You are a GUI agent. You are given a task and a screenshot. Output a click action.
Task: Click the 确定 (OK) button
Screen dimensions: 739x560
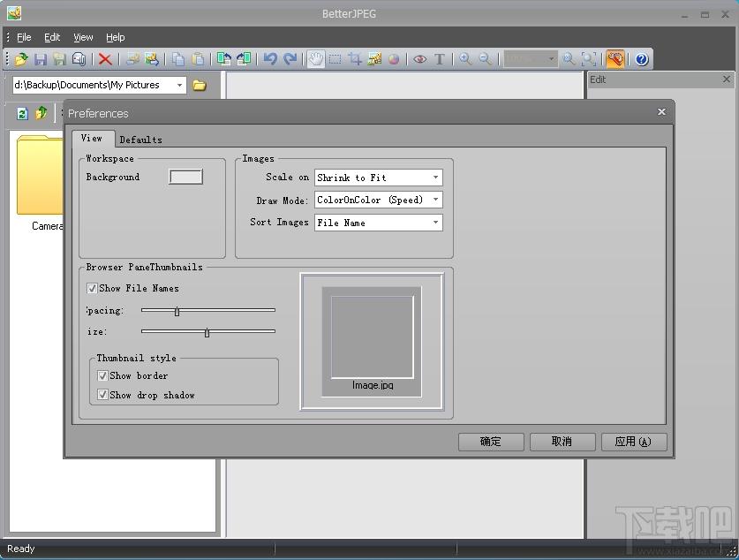[491, 442]
